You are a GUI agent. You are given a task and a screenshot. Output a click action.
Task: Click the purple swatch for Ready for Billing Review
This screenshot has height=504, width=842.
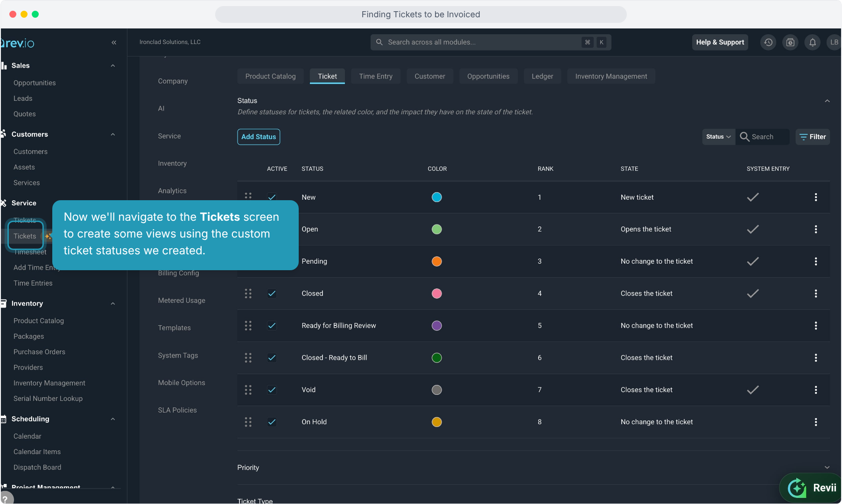coord(437,326)
